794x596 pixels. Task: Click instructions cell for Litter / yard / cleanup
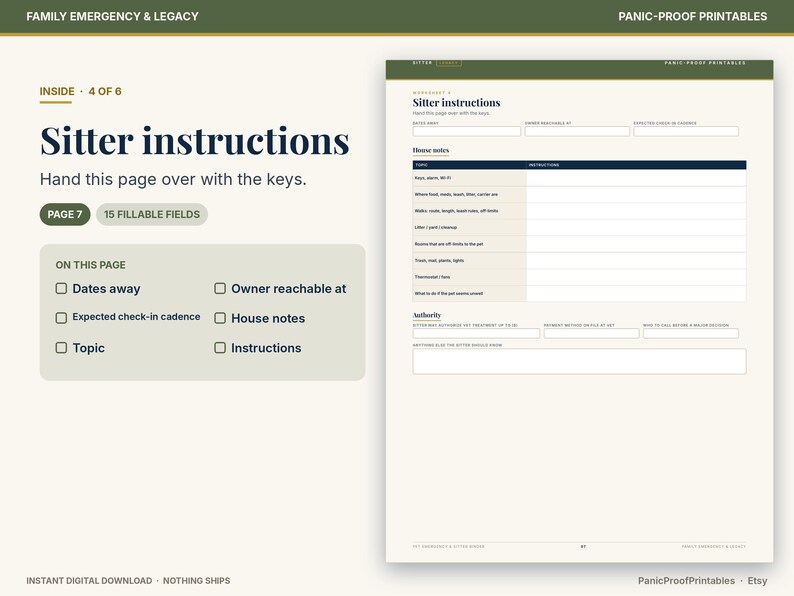tap(636, 227)
